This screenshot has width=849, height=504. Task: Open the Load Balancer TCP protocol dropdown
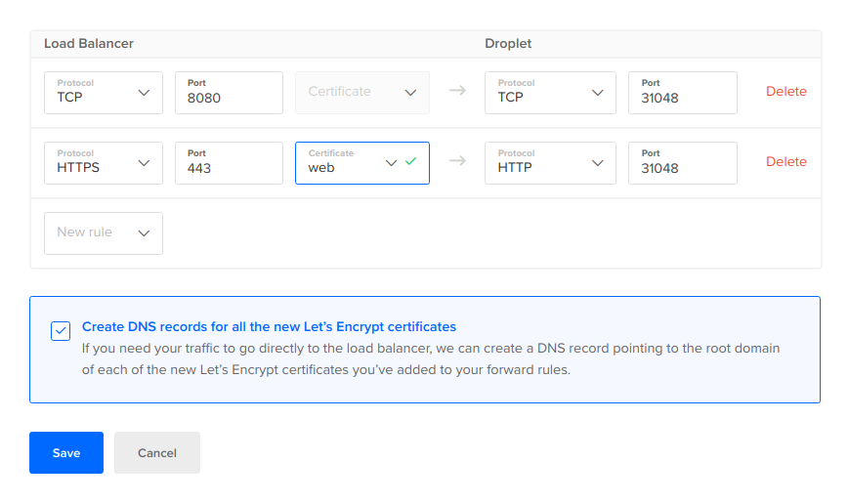(103, 93)
